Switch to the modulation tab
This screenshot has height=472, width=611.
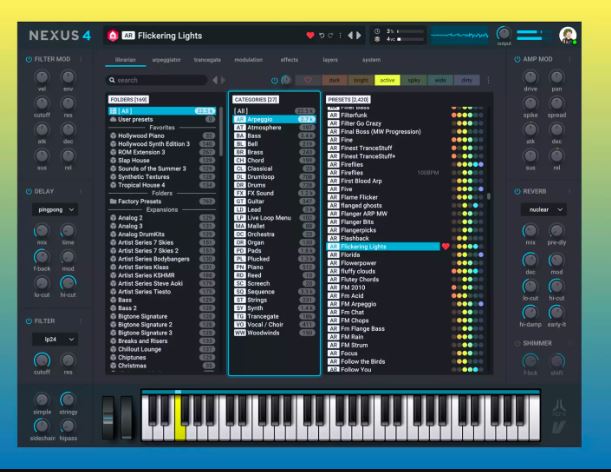248,60
